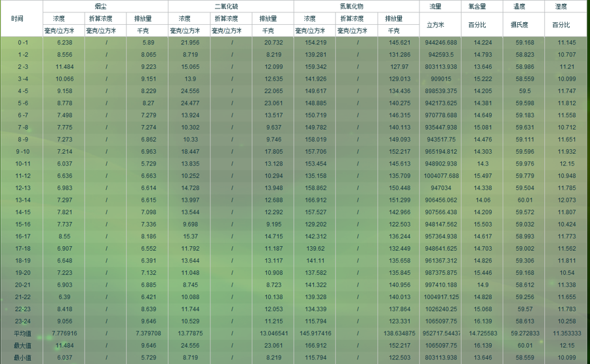
Task: Click the 折算浓度 subheader under 二氧化硫
Action: 231,18
